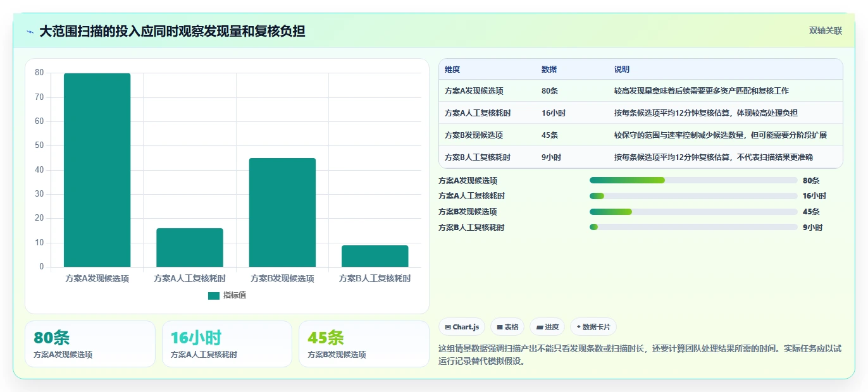Click the 指标值 legend text
The width and height of the screenshot is (868, 392).
[235, 295]
